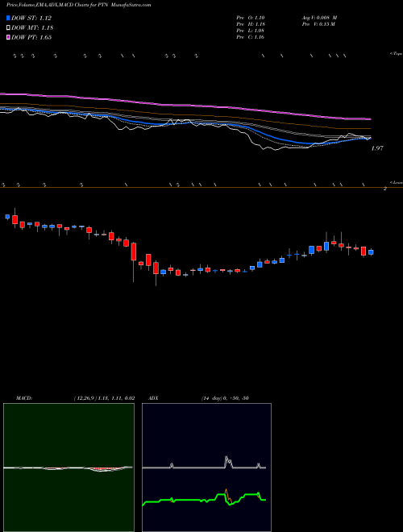Screen dimensions: 403x532
Task: Click the 'Pre H: 1.18' value
Action: pos(251,24)
